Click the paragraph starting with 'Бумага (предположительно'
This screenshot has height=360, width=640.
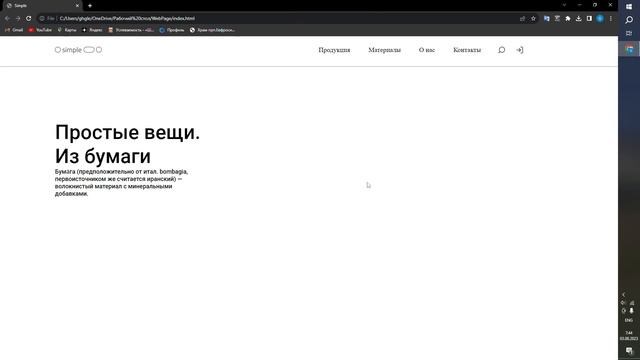(x=122, y=182)
